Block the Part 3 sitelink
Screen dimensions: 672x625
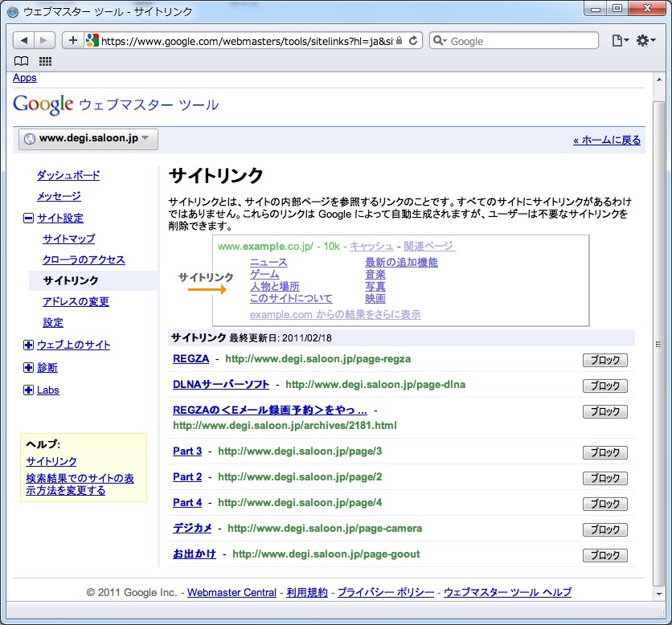pyautogui.click(x=604, y=452)
